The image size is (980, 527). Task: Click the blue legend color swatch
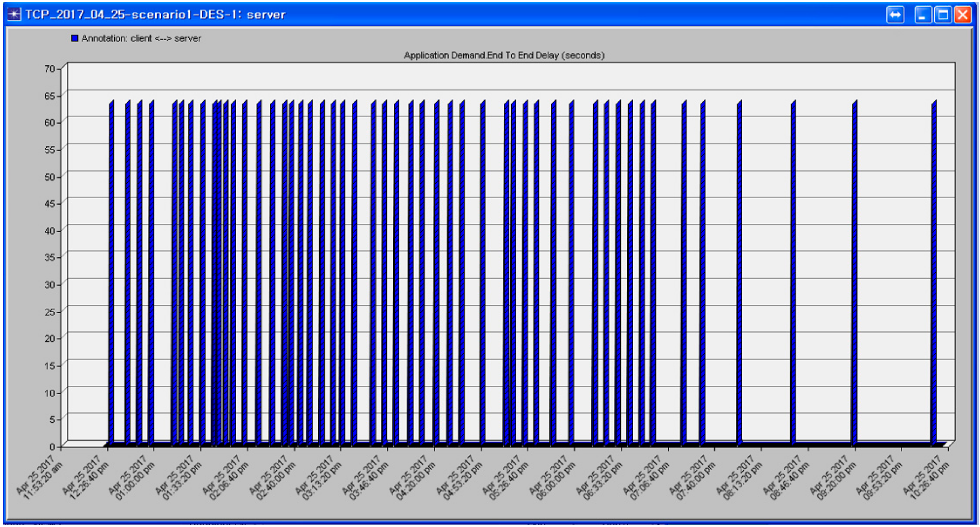point(74,38)
